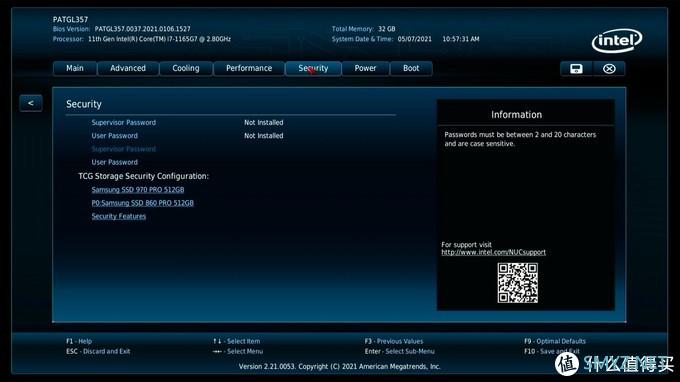
Task: Click the User Password Not Installed status
Action: tap(264, 136)
